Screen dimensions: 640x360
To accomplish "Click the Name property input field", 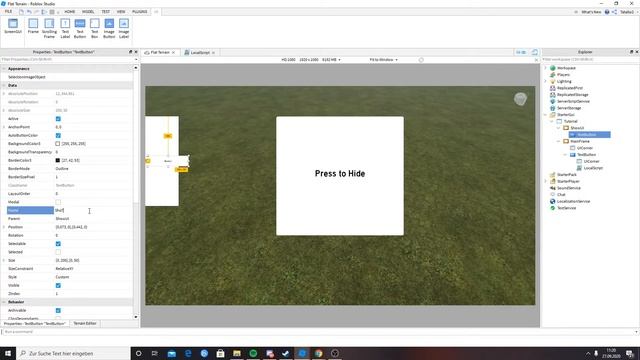I will 93,210.
